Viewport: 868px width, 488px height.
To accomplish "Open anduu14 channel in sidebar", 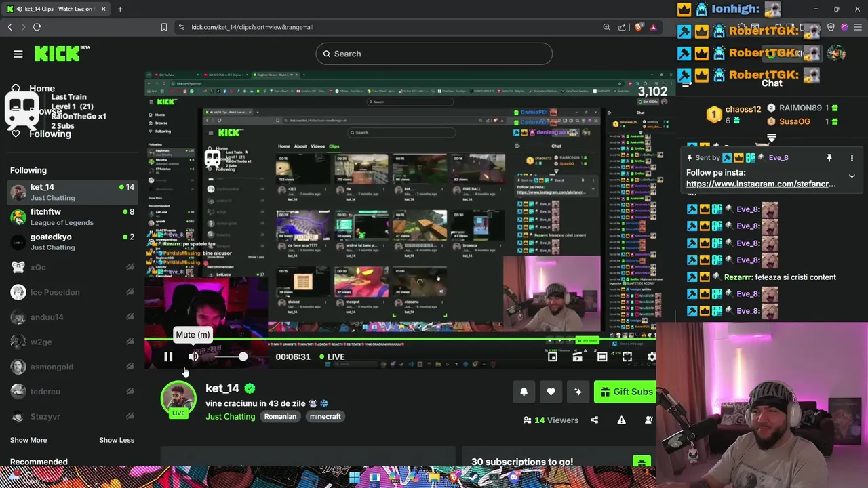I will point(71,317).
